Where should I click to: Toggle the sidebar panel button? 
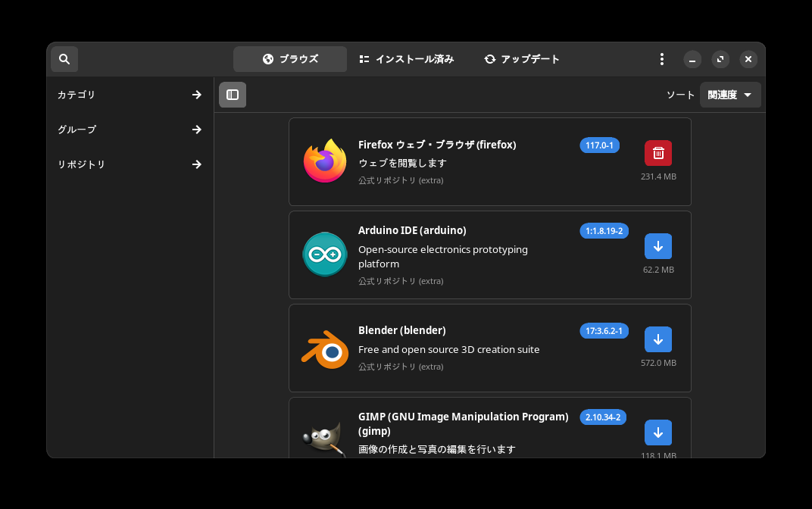(233, 95)
